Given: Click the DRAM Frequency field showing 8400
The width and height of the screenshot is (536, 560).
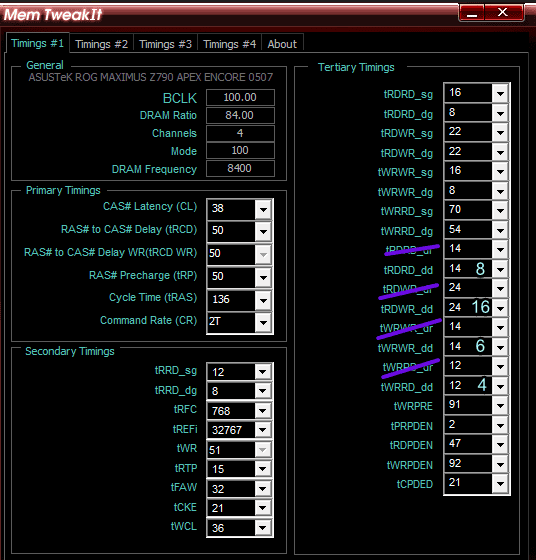Looking at the screenshot, I should click(x=240, y=168).
